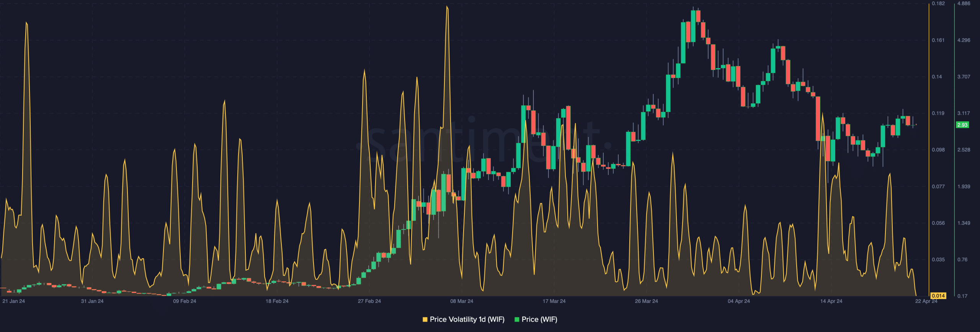980x332 pixels.
Task: Click the yellow 0.014 volatility value tag
Action: tap(938, 296)
